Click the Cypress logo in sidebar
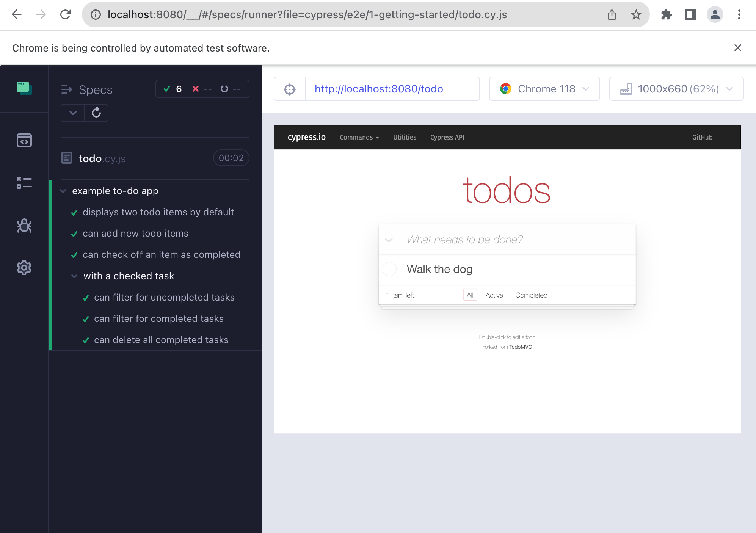The image size is (756, 533). point(24,88)
